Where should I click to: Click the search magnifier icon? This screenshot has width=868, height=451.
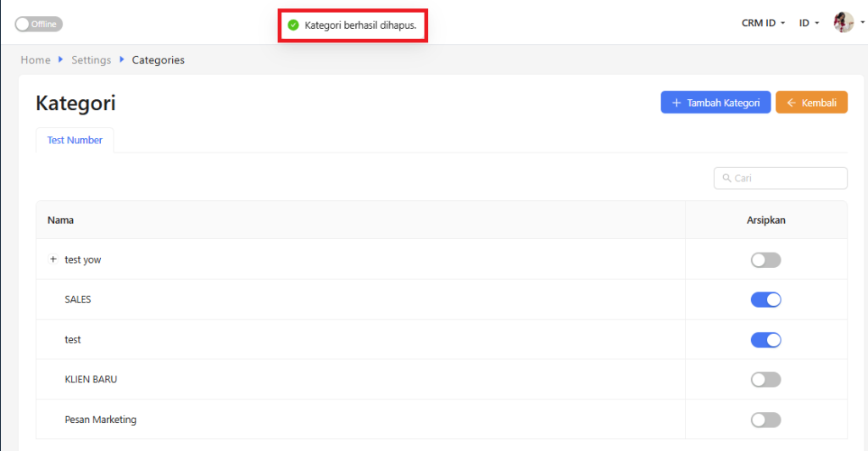[x=727, y=178]
